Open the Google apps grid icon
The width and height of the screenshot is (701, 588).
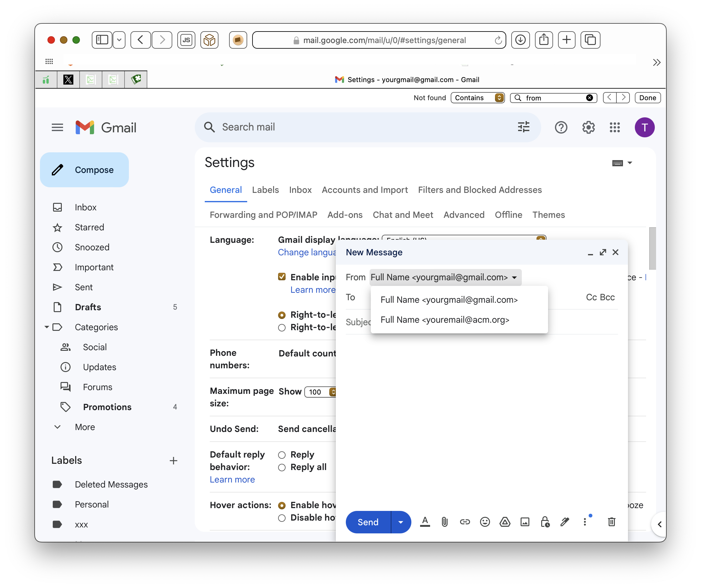(615, 127)
